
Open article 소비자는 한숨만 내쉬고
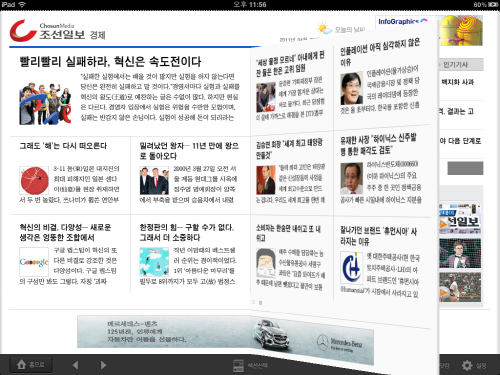288,233
